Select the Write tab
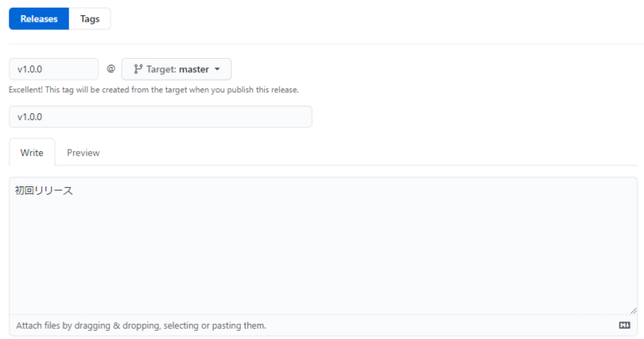Image resolution: width=644 pixels, height=339 pixels. [32, 153]
